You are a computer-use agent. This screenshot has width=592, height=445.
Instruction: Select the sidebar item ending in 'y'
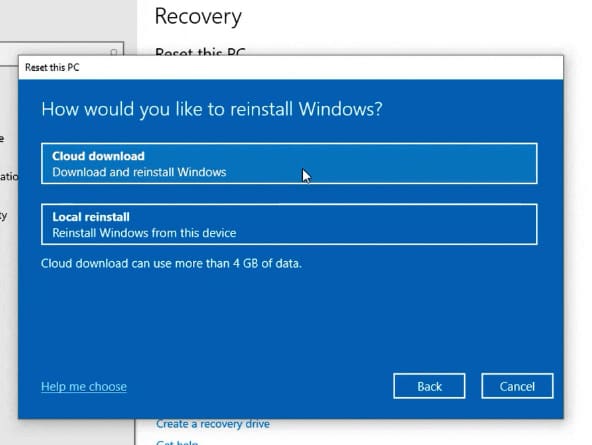(x=3, y=216)
